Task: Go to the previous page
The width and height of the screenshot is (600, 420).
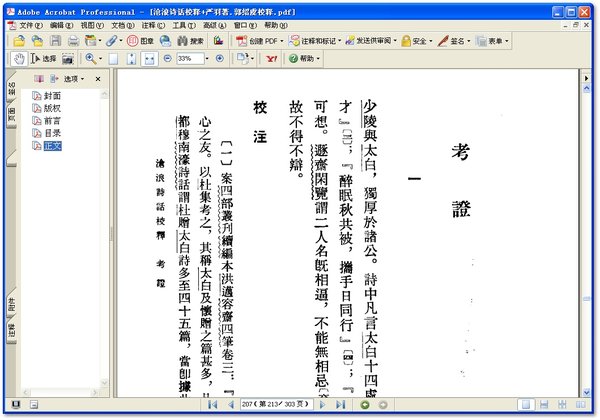Action: click(x=231, y=405)
